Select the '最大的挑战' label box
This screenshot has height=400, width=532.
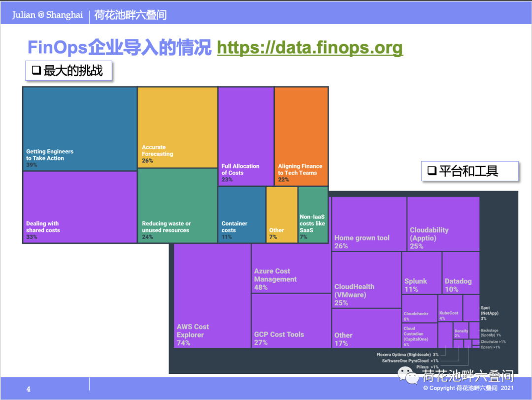coord(68,70)
